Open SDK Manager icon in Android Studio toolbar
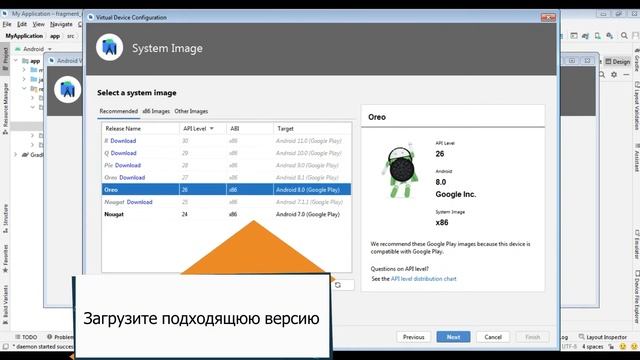The width and height of the screenshot is (640, 360). coord(610,36)
